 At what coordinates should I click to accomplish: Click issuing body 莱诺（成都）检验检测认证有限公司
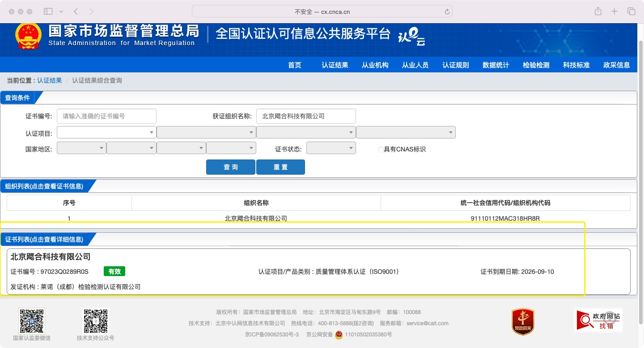tap(90, 287)
